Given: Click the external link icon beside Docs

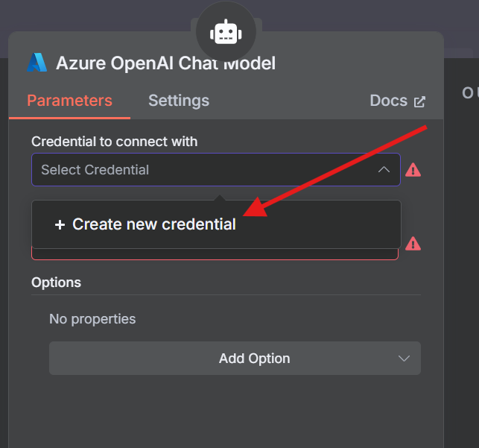Looking at the screenshot, I should tap(419, 101).
